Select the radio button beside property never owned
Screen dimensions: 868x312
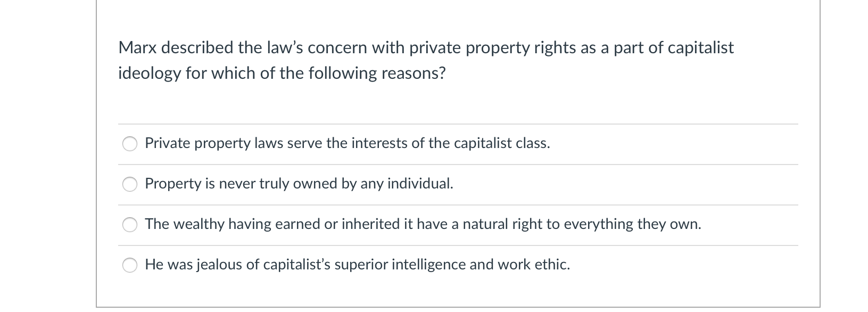(130, 184)
